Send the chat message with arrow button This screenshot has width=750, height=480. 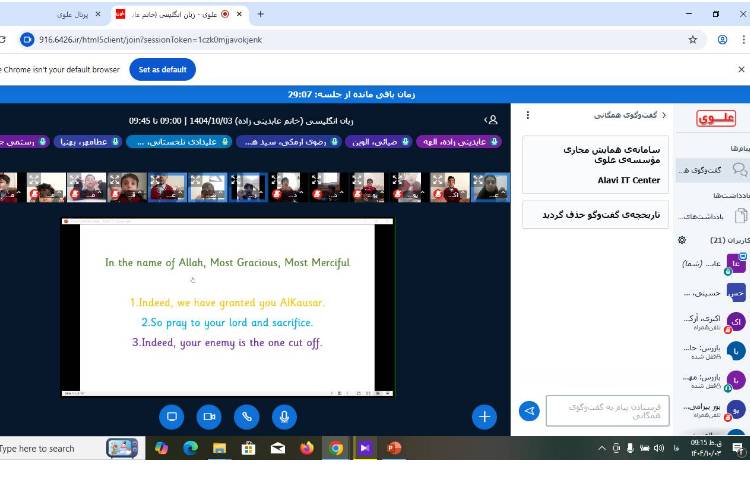coord(529,411)
